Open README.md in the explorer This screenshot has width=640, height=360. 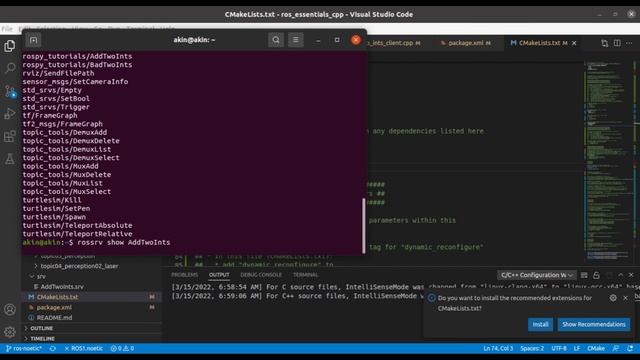[x=54, y=318]
